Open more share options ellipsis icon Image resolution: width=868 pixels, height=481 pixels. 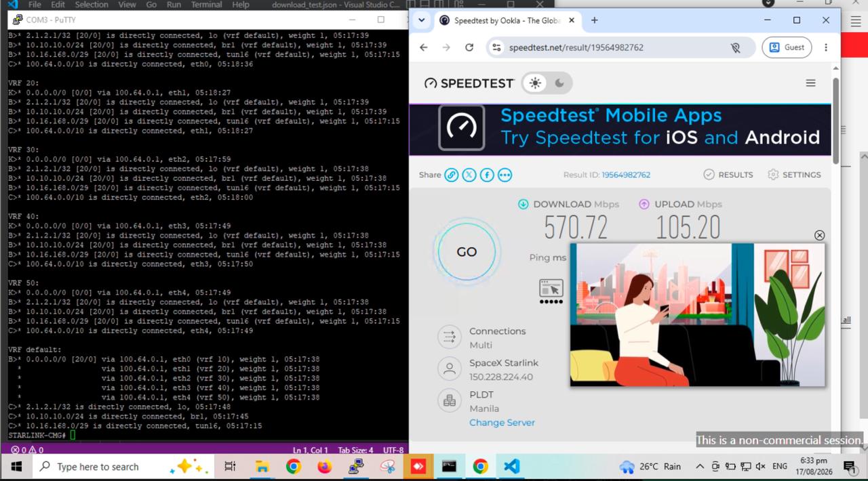point(505,175)
